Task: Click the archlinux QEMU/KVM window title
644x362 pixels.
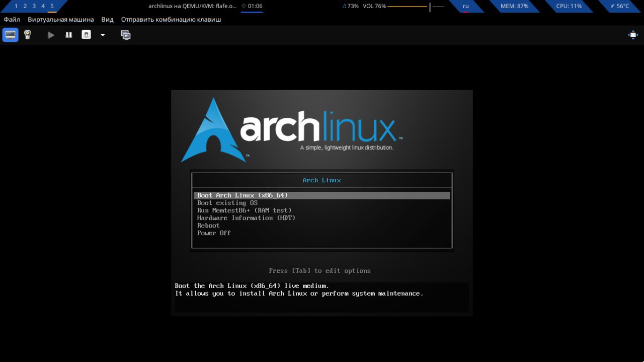Action: tap(192, 6)
